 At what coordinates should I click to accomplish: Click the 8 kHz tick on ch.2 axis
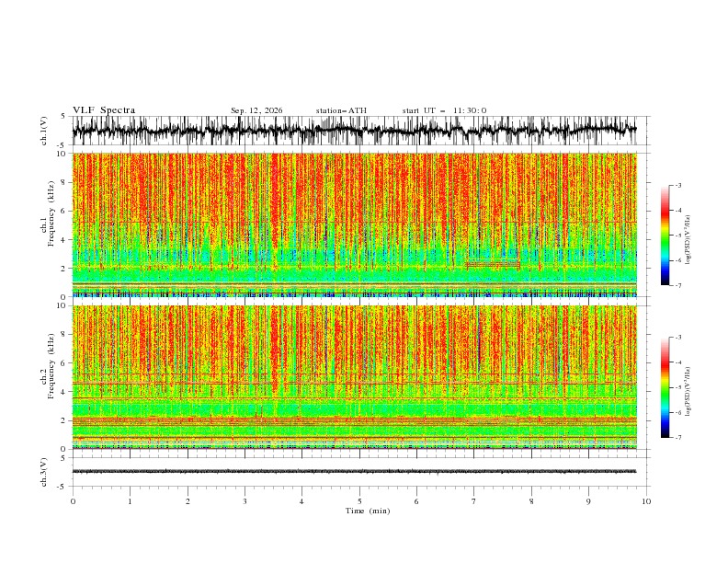[64, 335]
